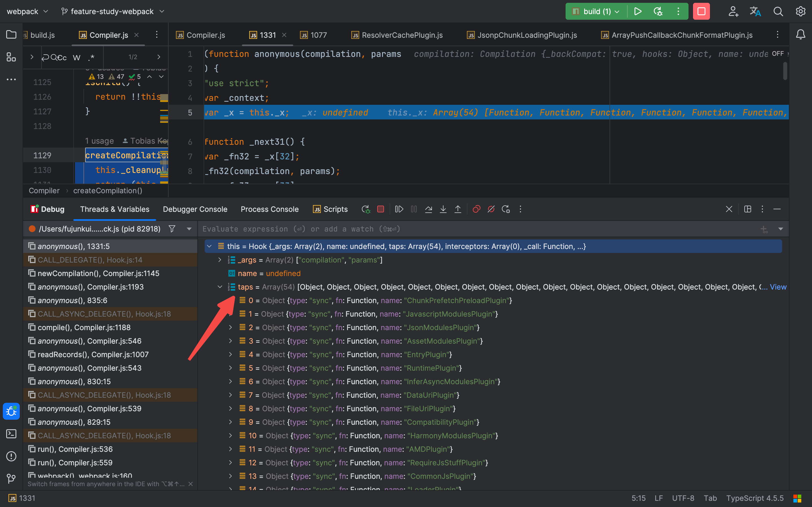Click the Step Over debug icon

coord(429,209)
